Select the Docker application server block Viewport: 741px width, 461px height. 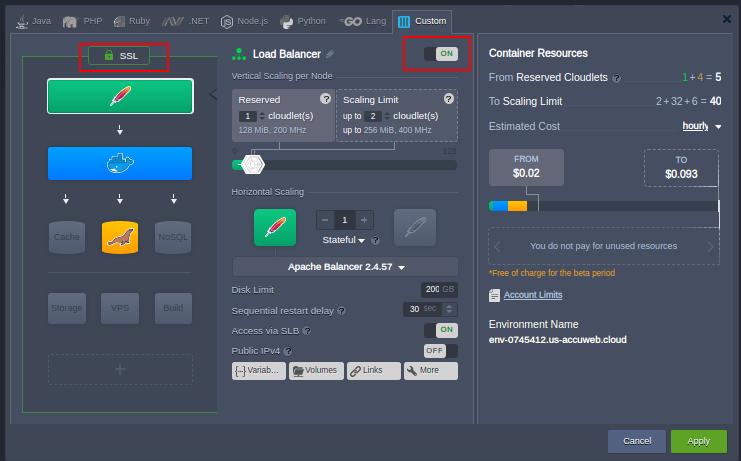(120, 164)
